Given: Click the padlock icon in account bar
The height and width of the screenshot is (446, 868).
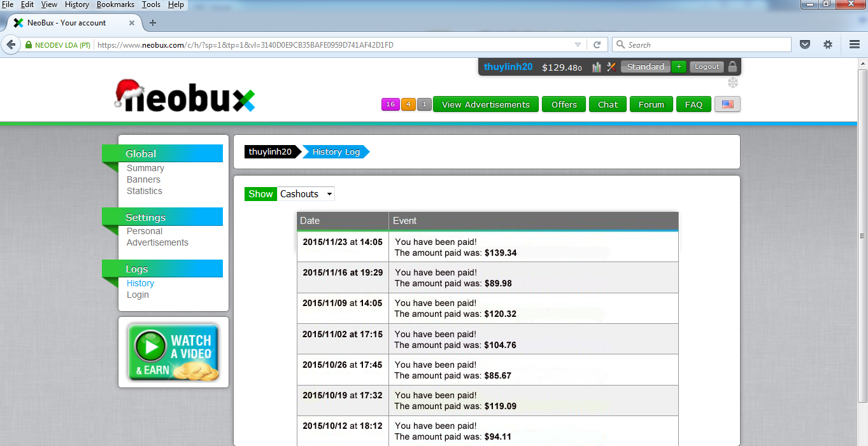Looking at the screenshot, I should click(732, 66).
